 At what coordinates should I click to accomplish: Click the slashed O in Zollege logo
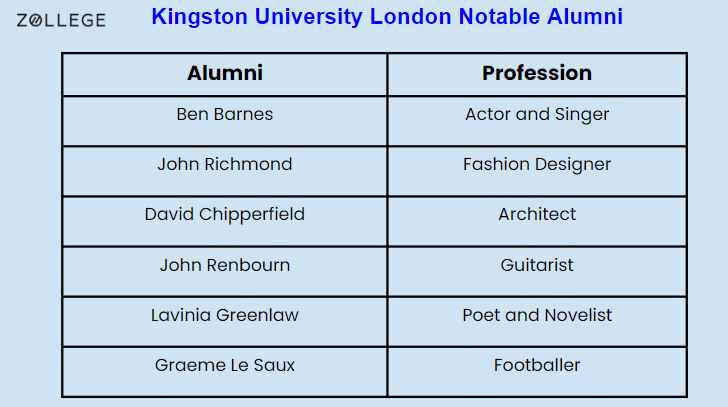click(x=36, y=20)
